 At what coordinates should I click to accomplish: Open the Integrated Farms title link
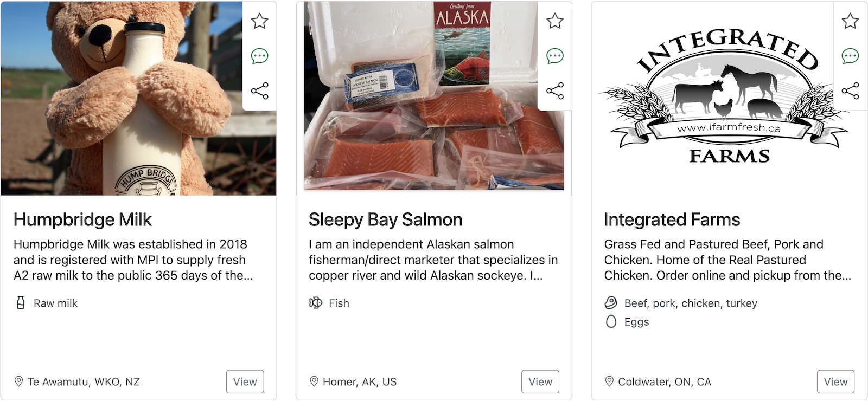pyautogui.click(x=672, y=220)
